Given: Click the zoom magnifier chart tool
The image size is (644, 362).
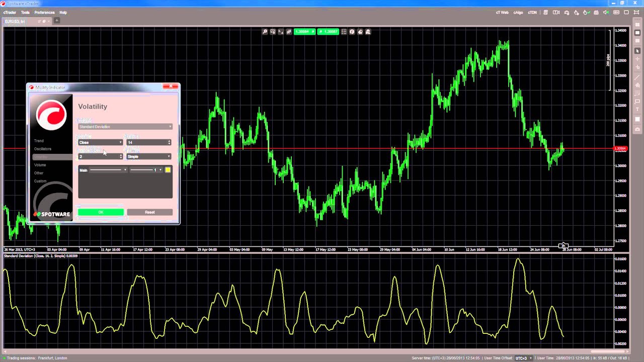Looking at the screenshot, I should pos(265,32).
